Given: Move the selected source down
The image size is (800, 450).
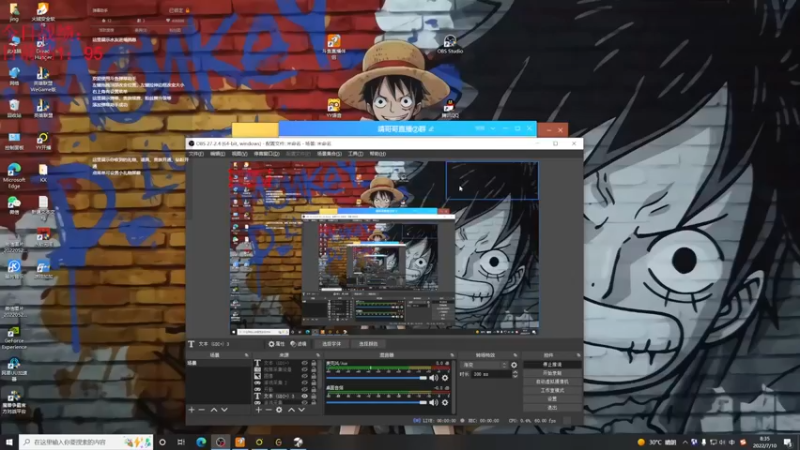Looking at the screenshot, I should [302, 410].
